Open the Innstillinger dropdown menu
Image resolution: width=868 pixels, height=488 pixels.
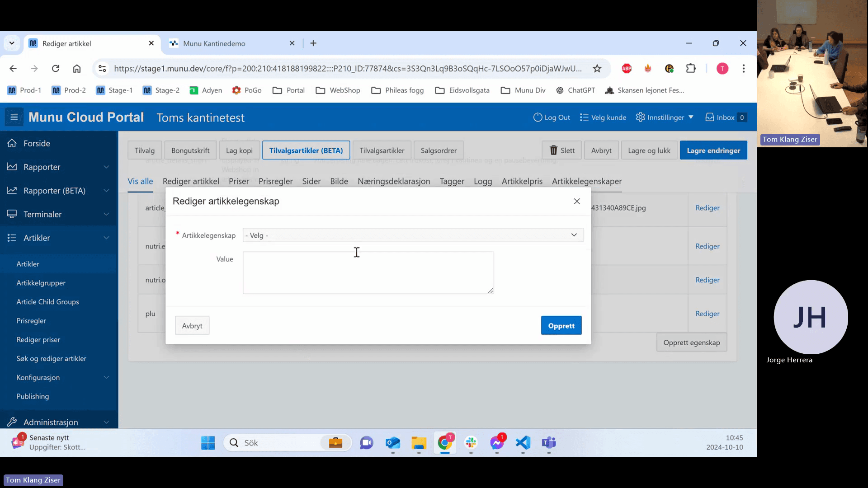tap(665, 117)
